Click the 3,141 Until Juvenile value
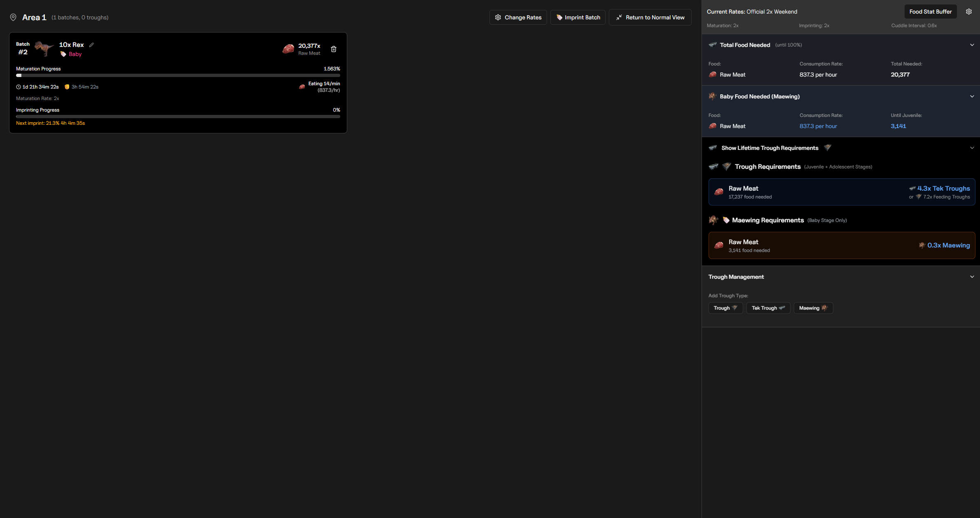This screenshot has height=518, width=980. pyautogui.click(x=898, y=126)
